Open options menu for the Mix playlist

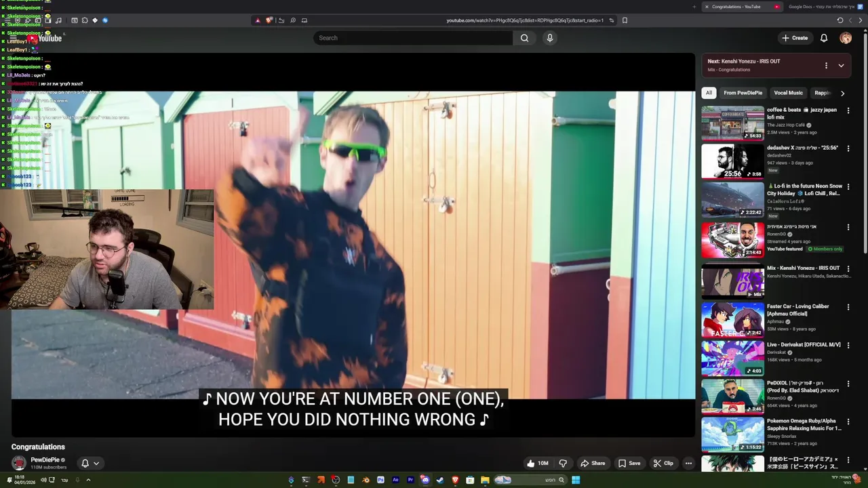[x=826, y=66]
